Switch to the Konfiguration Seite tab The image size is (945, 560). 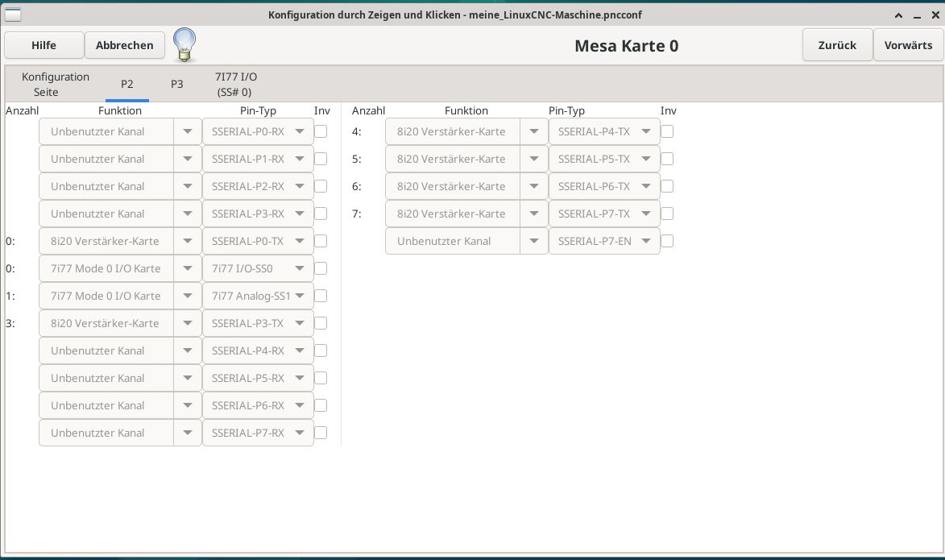(x=56, y=84)
